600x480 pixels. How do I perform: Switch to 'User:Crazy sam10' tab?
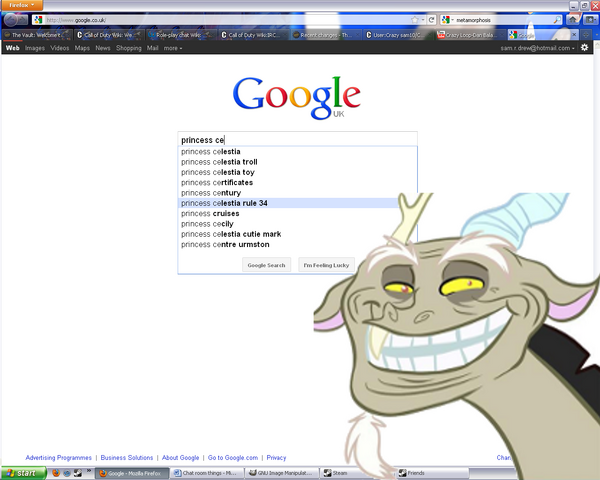[398, 35]
